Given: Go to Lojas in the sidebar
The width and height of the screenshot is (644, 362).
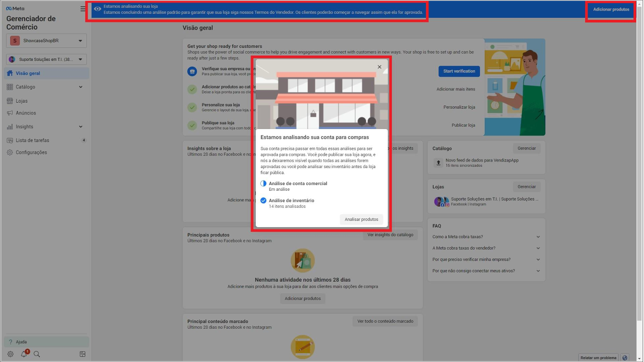Looking at the screenshot, I should [22, 101].
